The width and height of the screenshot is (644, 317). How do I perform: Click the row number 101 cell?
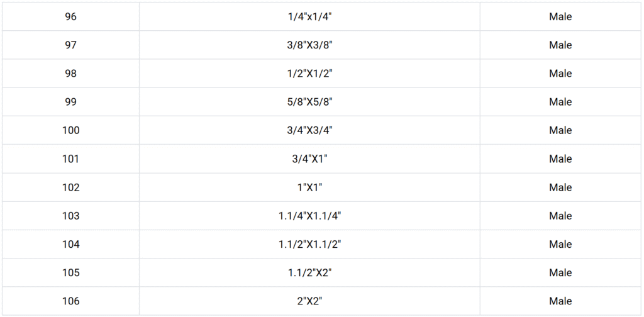pyautogui.click(x=70, y=159)
